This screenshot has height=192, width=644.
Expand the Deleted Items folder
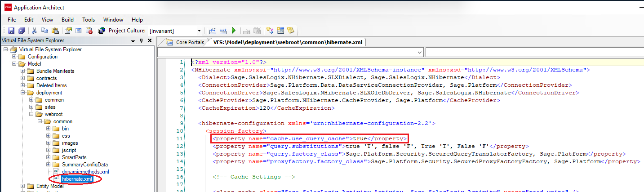pos(22,85)
